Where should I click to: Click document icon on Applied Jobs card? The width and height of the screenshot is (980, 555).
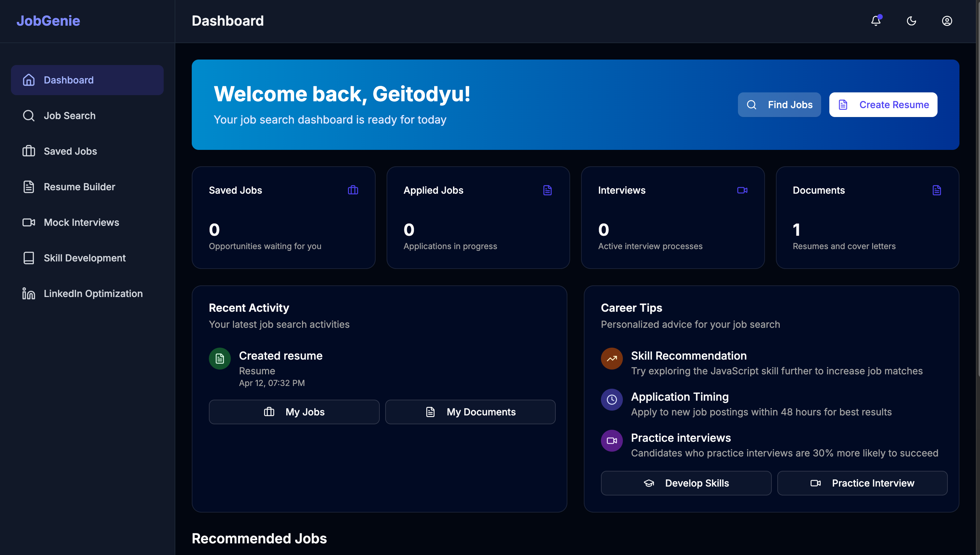548,190
